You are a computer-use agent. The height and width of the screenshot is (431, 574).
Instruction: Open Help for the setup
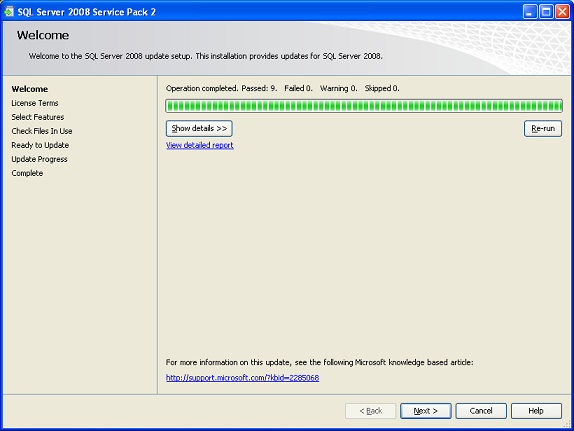536,411
